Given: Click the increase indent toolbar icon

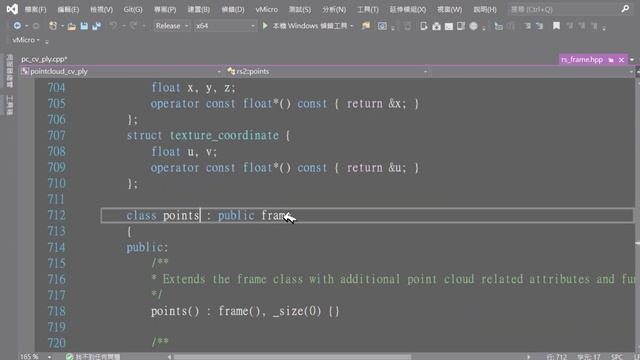Looking at the screenshot, I should coord(540,26).
